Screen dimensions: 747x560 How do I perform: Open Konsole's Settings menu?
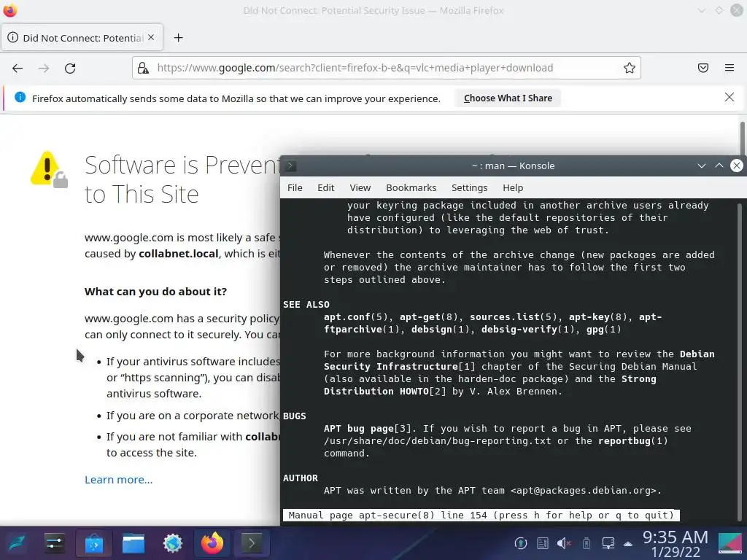[x=469, y=187]
